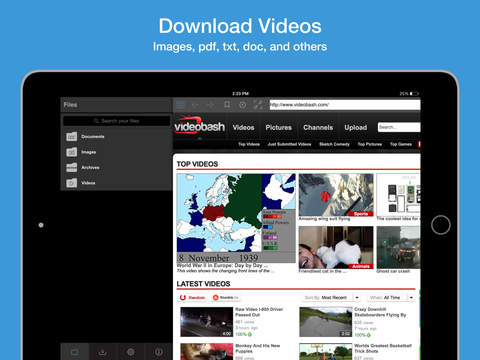
Task: Open the Amazing wing suit flying thumbnail
Action: 336,195
